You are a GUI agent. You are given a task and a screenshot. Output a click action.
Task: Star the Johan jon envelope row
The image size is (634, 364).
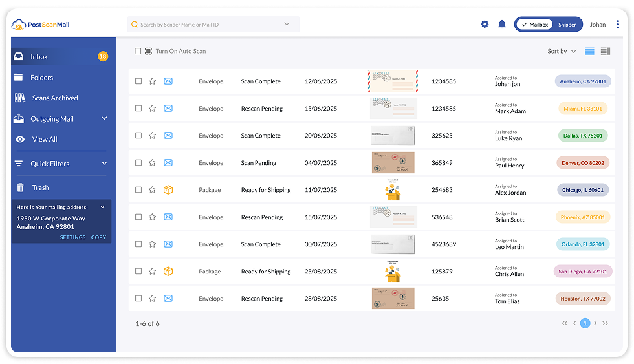click(x=152, y=81)
